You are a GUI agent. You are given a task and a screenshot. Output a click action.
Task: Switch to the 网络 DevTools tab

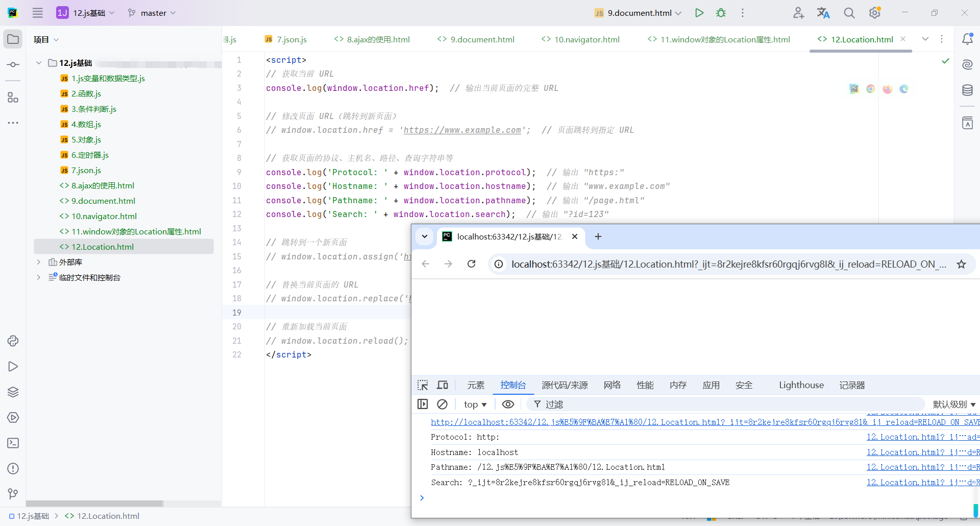612,385
